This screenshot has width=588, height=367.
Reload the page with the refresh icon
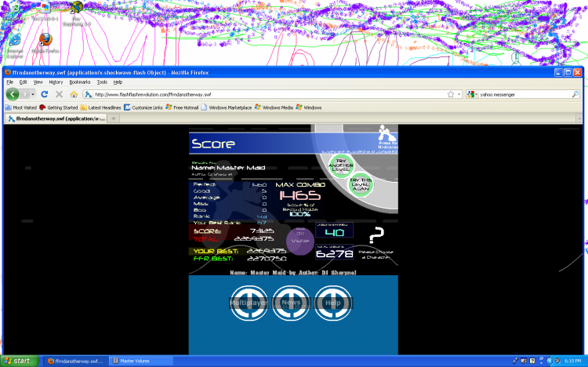pos(45,94)
